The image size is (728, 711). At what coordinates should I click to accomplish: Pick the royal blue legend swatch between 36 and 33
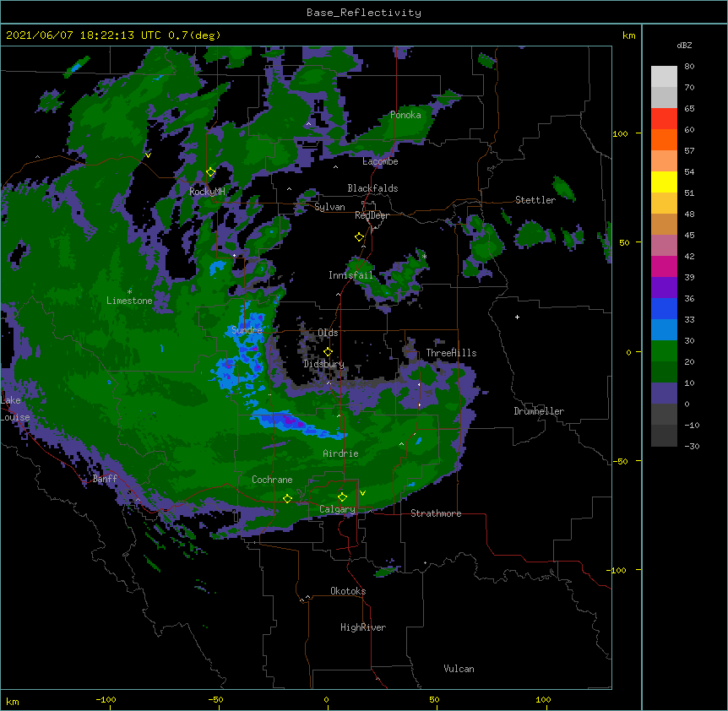click(664, 309)
